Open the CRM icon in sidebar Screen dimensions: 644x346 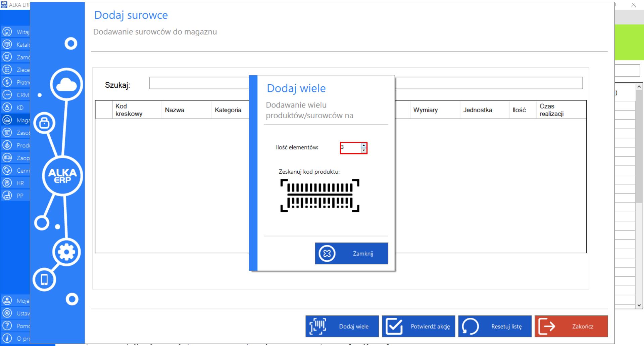7,95
